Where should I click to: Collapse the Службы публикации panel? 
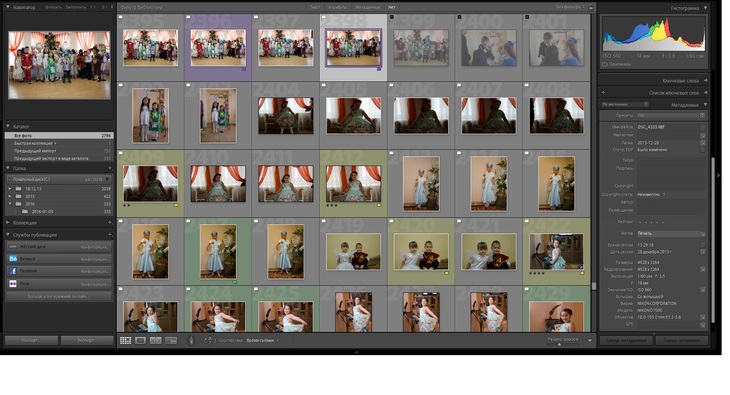pos(8,235)
